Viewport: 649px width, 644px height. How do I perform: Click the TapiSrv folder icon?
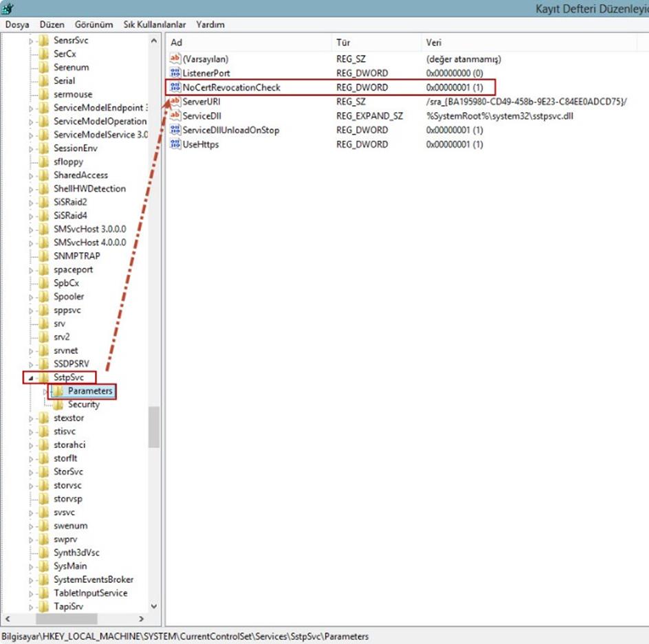click(x=44, y=606)
